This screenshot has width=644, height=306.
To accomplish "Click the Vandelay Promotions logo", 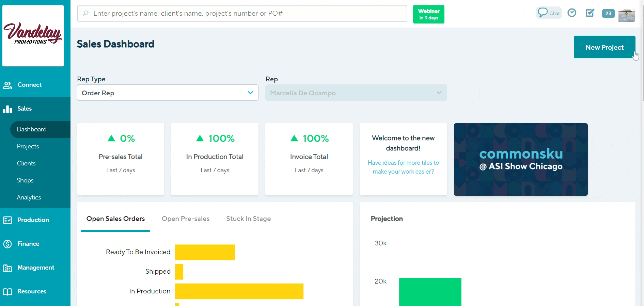I will pos(33,35).
